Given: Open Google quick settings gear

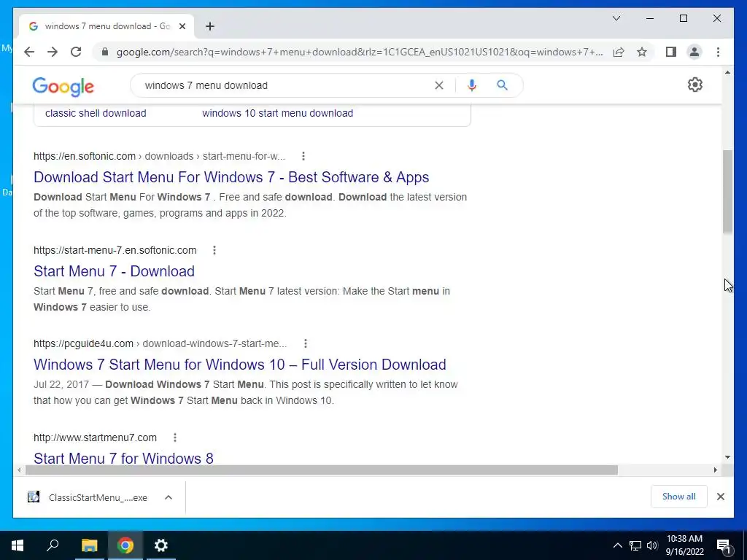Looking at the screenshot, I should tap(695, 85).
